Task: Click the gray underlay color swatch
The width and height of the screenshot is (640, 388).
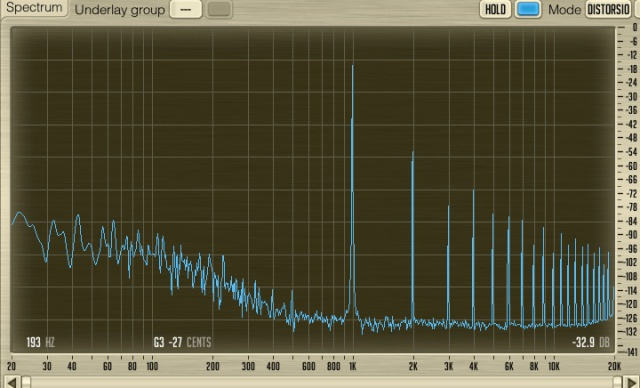Action: click(219, 9)
